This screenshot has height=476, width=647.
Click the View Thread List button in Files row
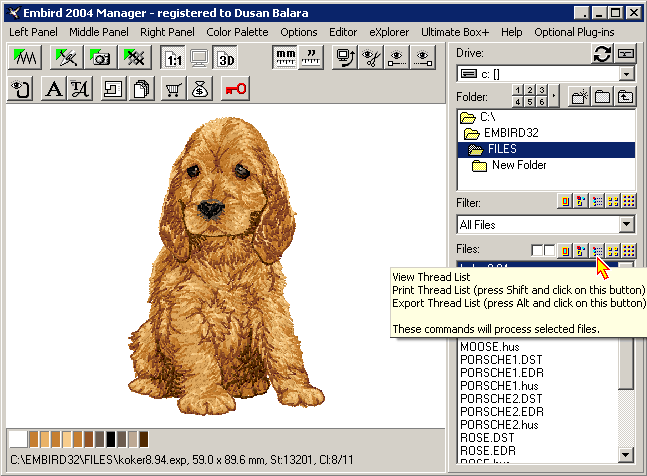pos(597,250)
